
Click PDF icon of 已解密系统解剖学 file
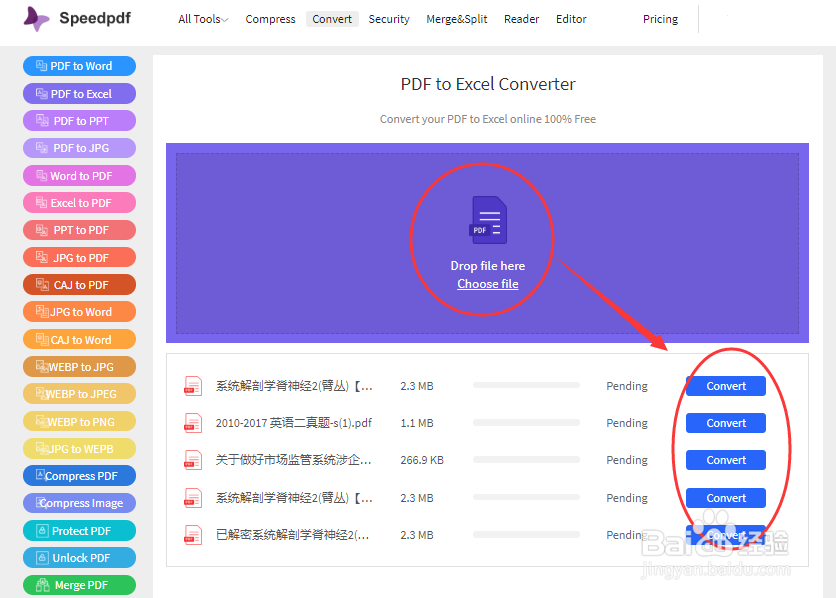193,535
